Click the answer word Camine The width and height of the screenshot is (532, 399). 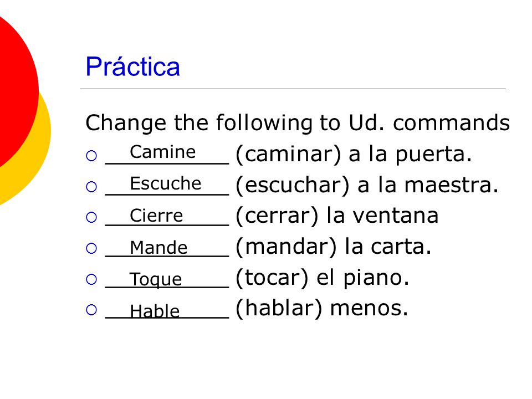click(x=163, y=152)
